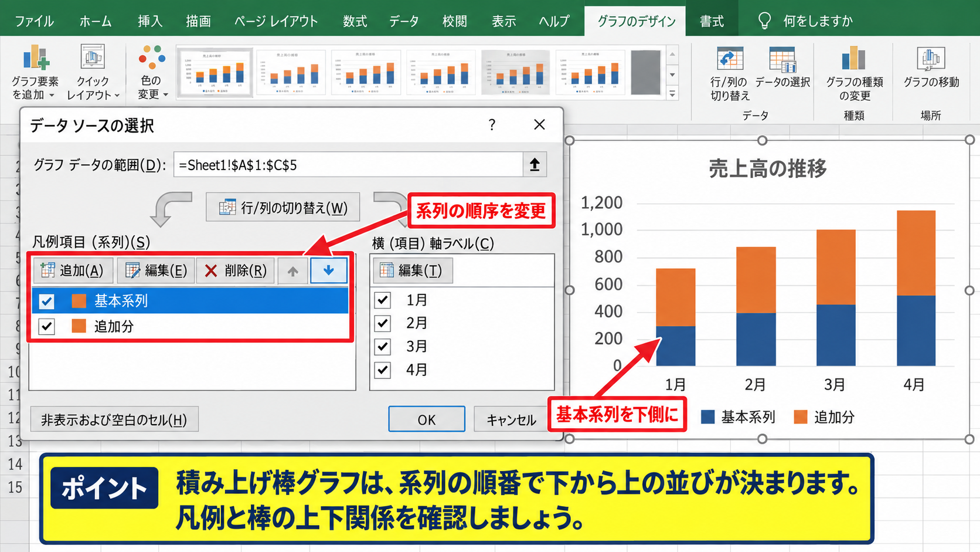
Task: Click the orange 4月 bar segment
Action: tap(916, 253)
